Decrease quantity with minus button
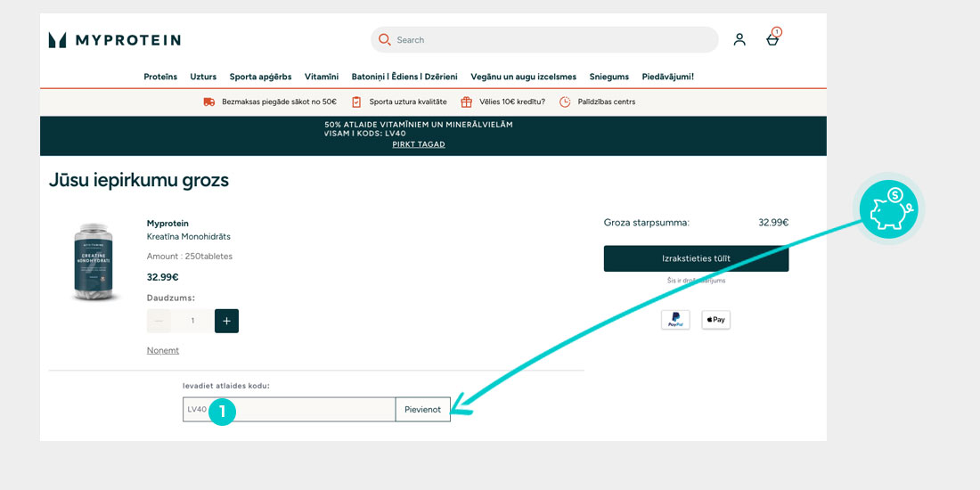Screen dimensions: 980x490 pos(159,321)
